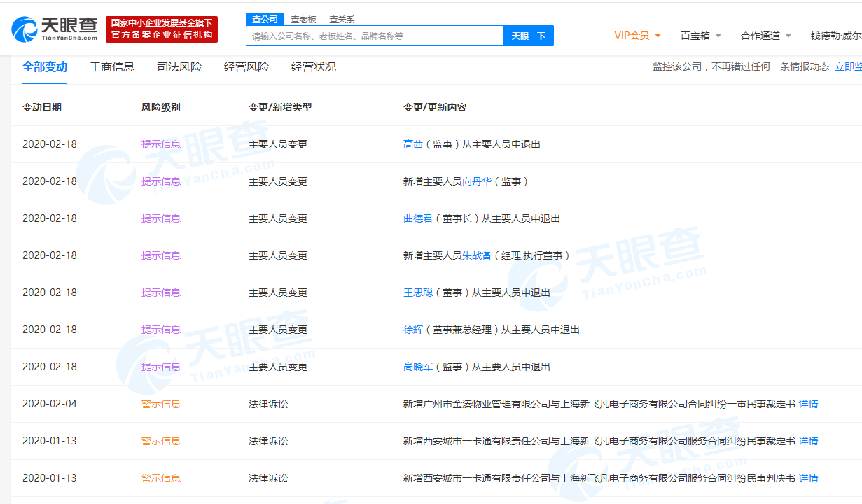This screenshot has width=862, height=504.
Task: Click 提示信息 in the 高茜 row
Action: click(161, 144)
